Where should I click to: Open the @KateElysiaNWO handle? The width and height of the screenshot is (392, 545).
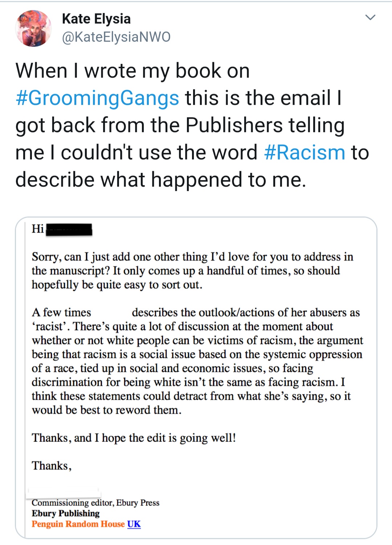[116, 37]
